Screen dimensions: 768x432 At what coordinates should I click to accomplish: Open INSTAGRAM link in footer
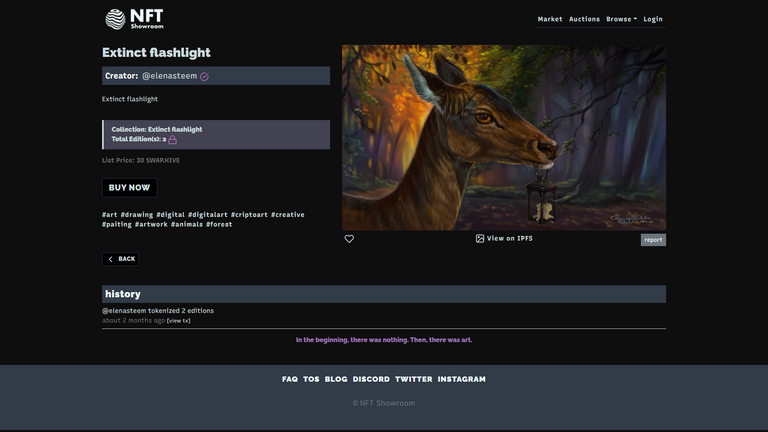point(461,379)
